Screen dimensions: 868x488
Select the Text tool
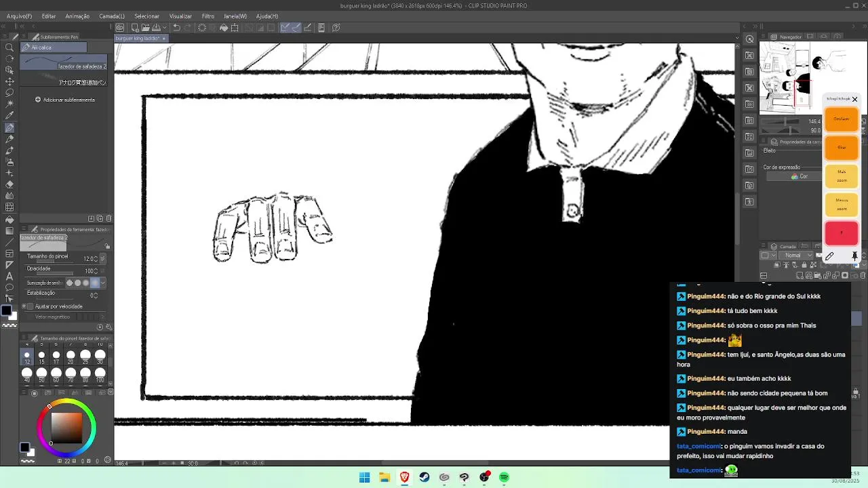tap(9, 276)
